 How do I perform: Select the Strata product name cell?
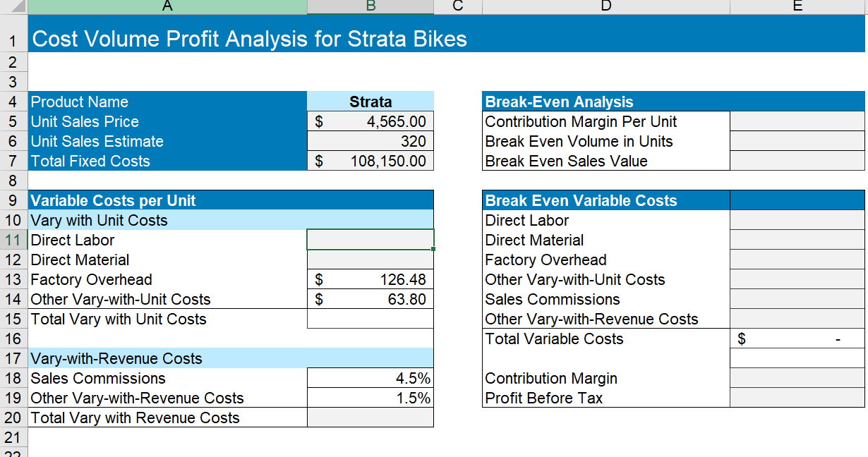[370, 102]
